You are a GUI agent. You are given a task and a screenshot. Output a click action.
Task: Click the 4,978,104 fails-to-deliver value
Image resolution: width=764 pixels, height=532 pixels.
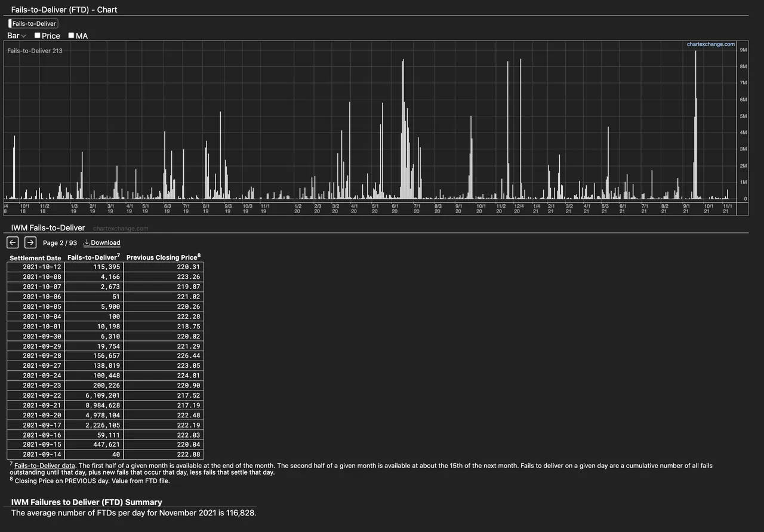103,416
